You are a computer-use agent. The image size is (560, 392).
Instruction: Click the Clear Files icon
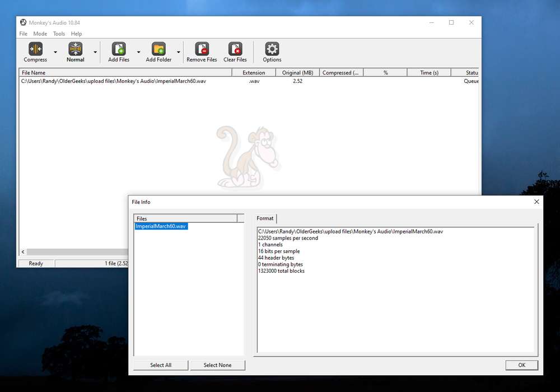pyautogui.click(x=235, y=49)
